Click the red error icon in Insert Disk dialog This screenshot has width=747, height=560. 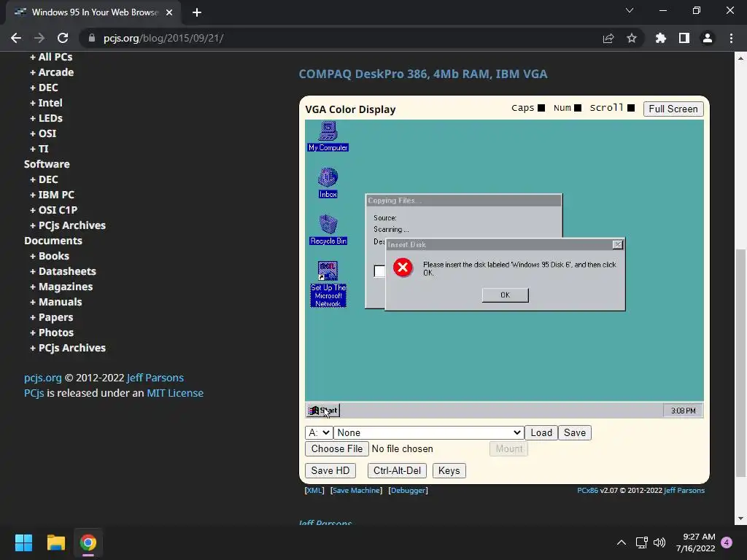[403, 268]
